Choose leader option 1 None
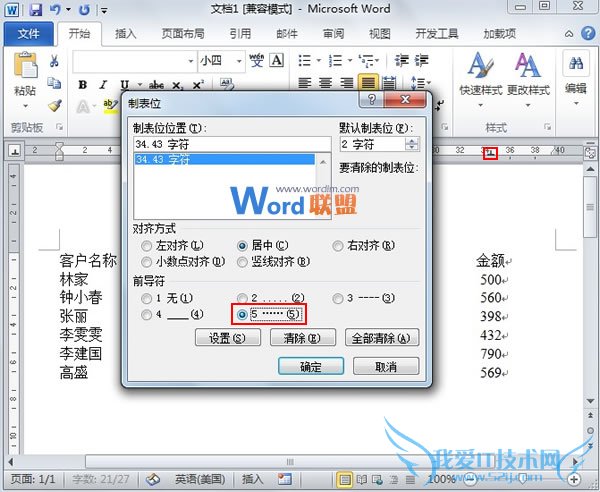Viewport: 600px width, 492px height. click(x=147, y=298)
